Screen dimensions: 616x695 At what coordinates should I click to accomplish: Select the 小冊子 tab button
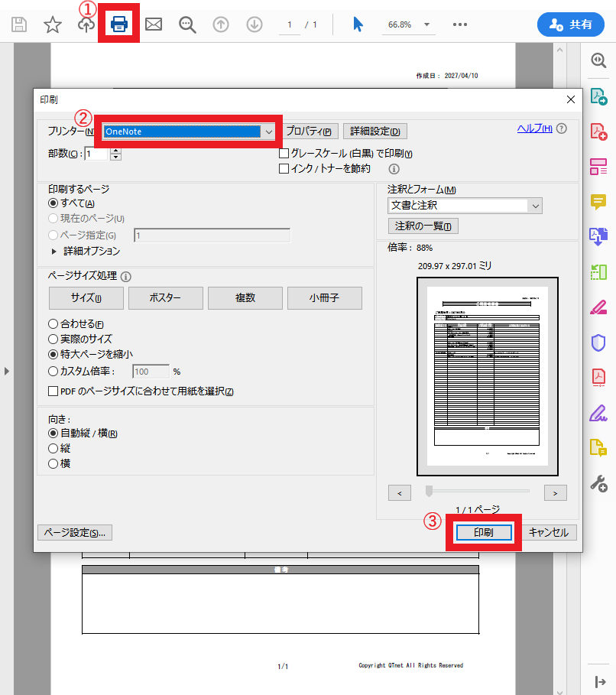click(325, 298)
